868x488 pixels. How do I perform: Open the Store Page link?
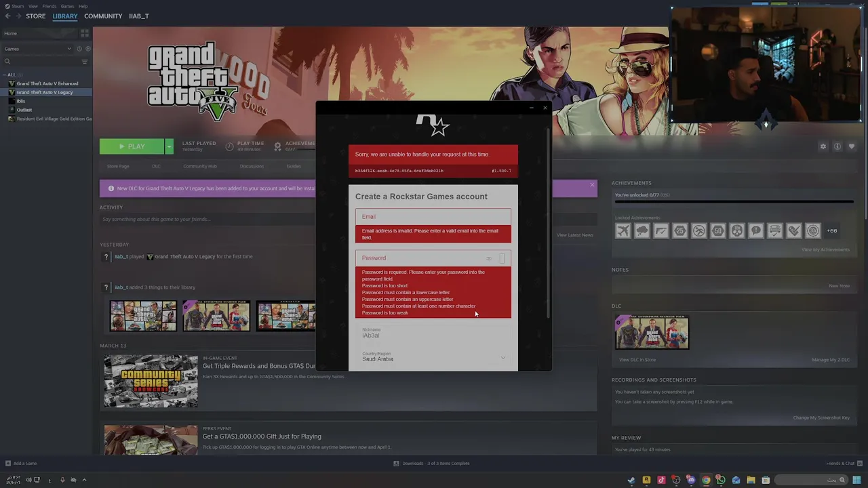coord(118,166)
